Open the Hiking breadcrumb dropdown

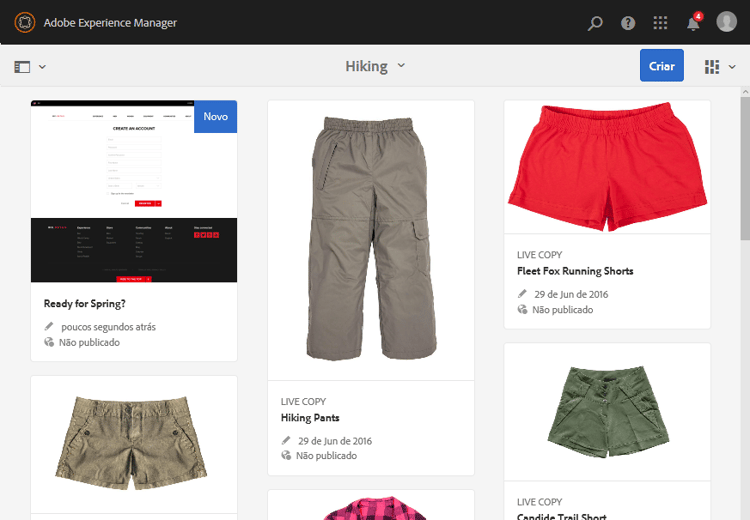click(x=375, y=66)
